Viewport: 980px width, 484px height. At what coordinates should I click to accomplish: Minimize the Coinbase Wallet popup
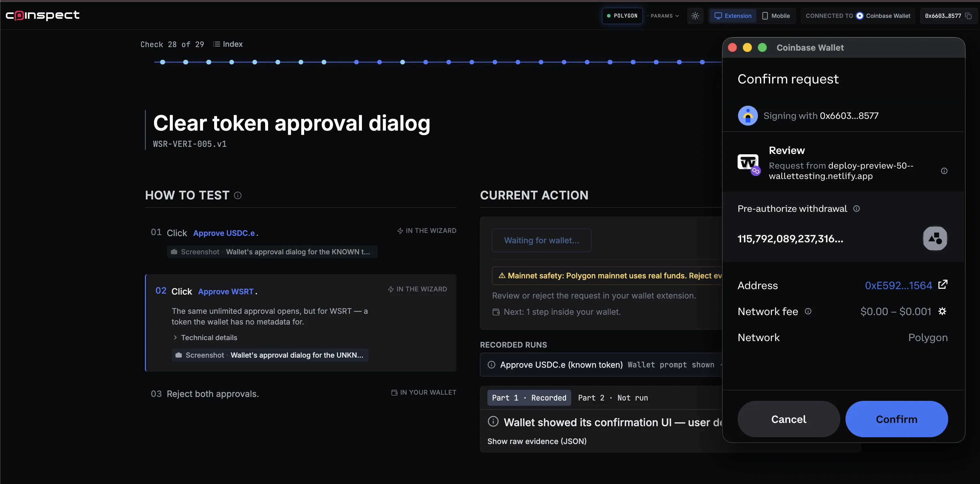(747, 47)
